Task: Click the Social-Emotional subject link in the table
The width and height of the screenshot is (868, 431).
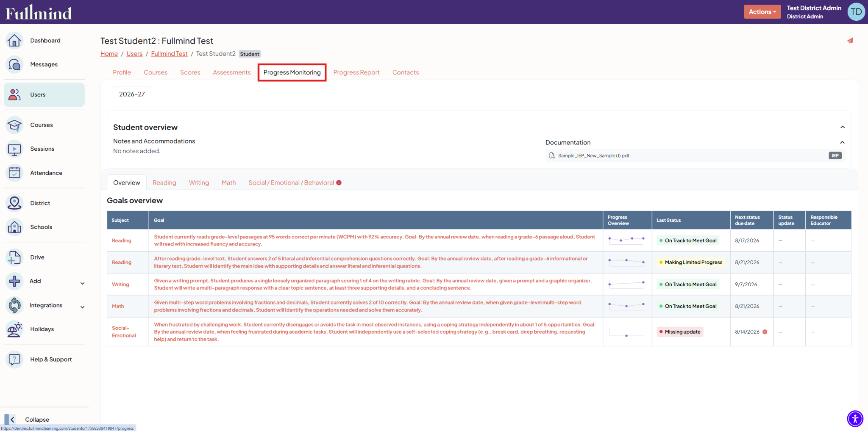Action: [124, 332]
